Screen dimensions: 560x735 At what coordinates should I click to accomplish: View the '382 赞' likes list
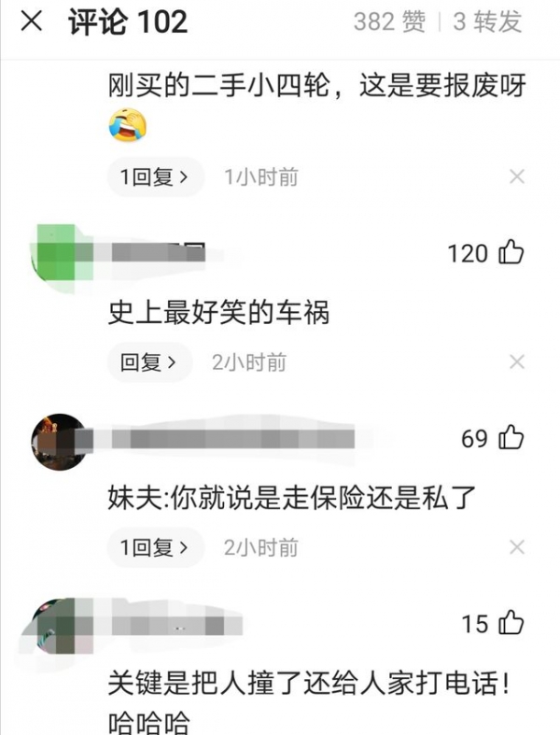(389, 22)
